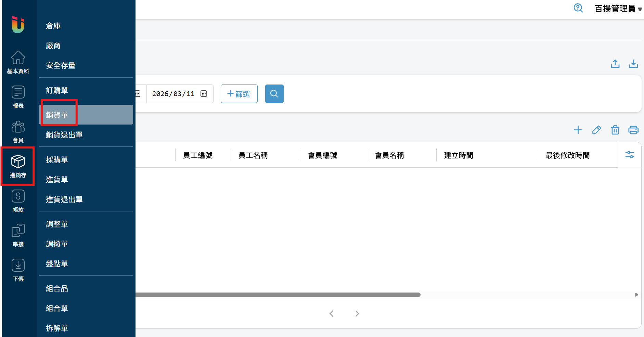Click the plus icon to add record
The width and height of the screenshot is (644, 337).
tap(578, 130)
